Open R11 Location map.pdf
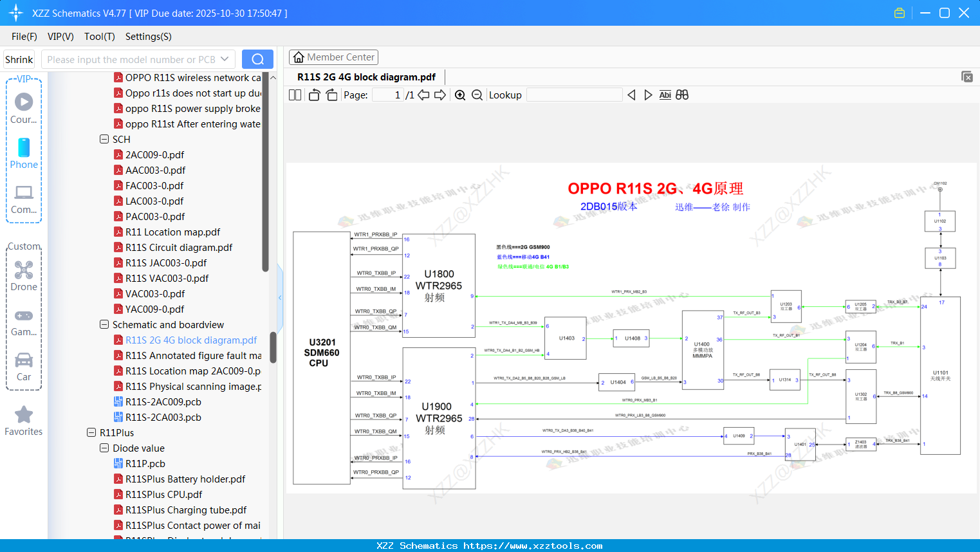Screen dimensions: 980x552 pos(172,232)
